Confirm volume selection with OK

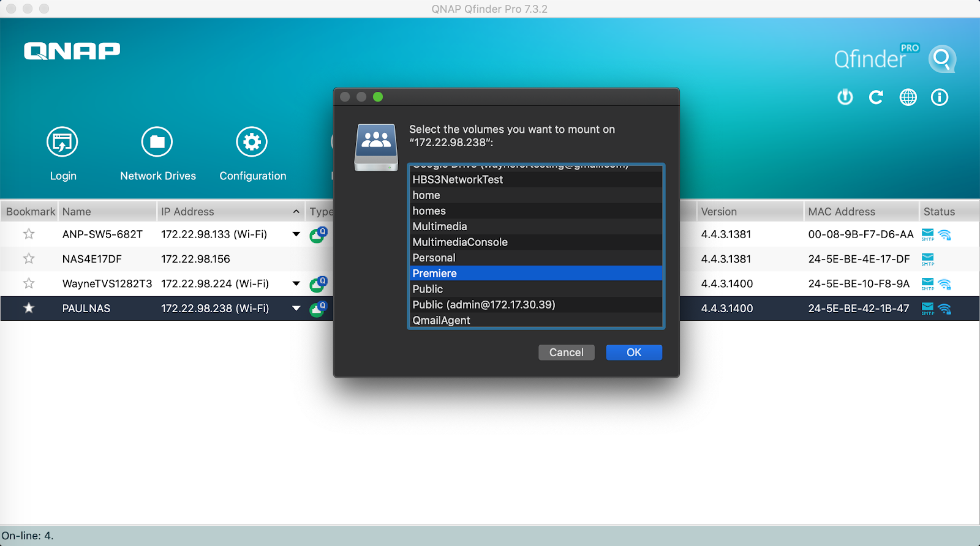click(634, 353)
